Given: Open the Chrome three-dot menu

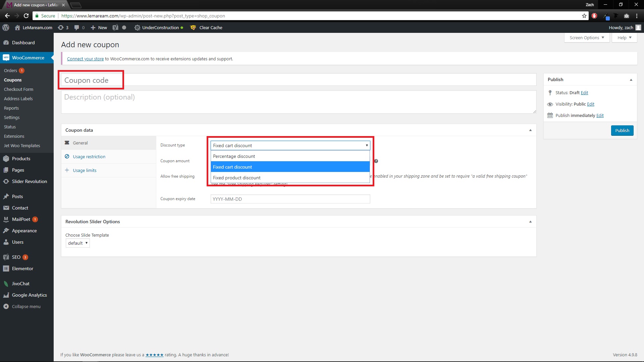Looking at the screenshot, I should [x=637, y=16].
